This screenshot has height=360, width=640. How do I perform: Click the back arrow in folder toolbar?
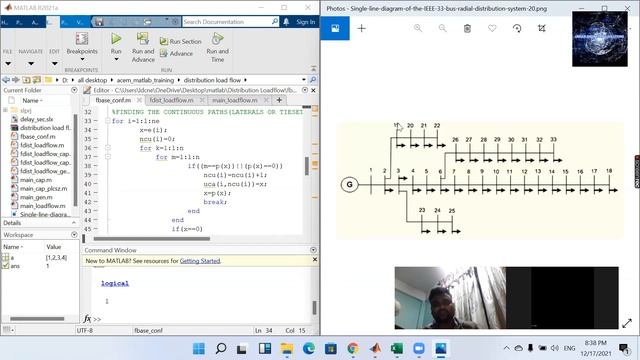pyautogui.click(x=6, y=80)
